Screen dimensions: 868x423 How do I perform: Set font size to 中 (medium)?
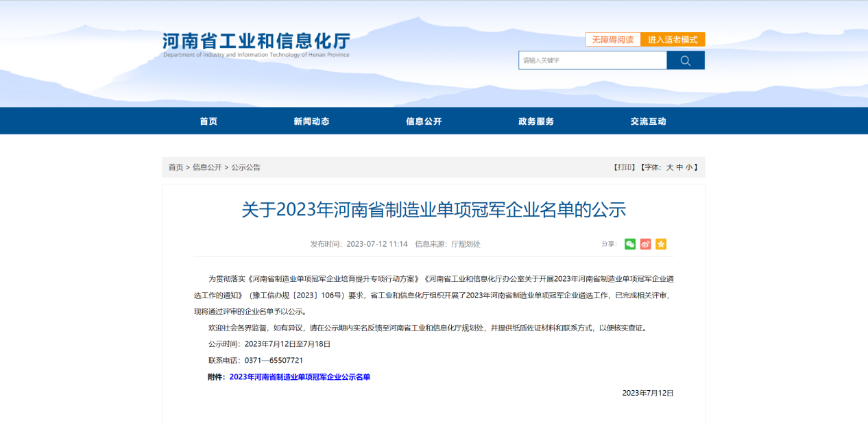[x=679, y=167]
